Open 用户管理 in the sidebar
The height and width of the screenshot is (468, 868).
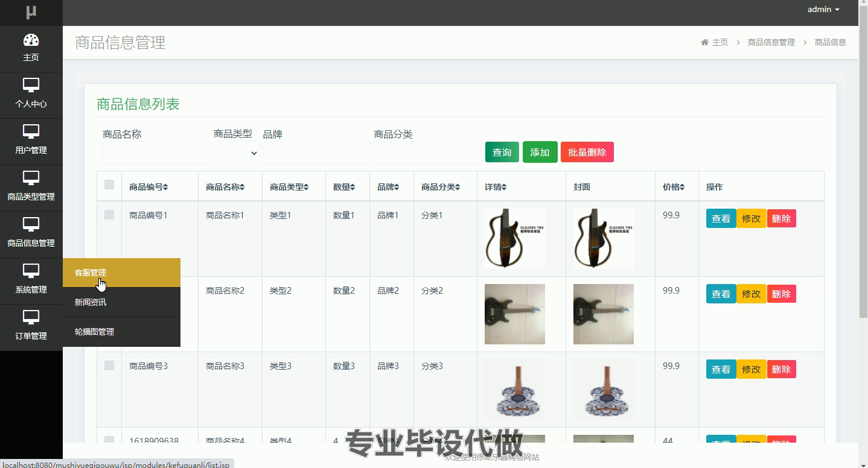click(x=31, y=142)
